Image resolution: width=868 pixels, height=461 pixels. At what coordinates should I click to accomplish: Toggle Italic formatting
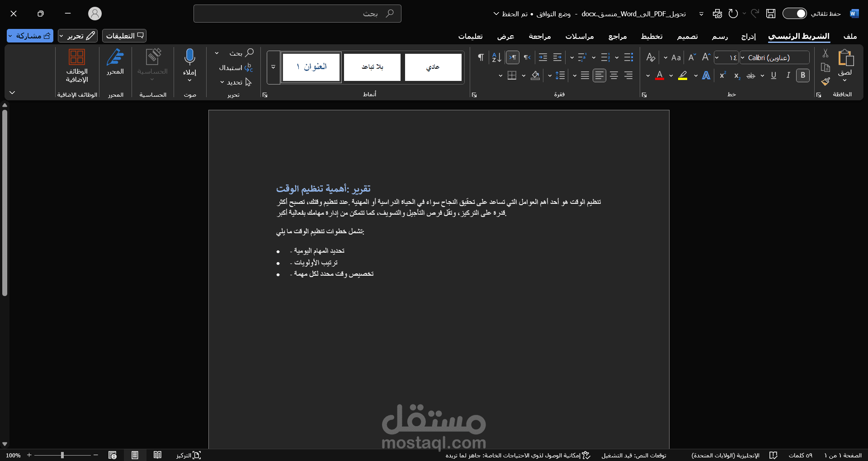tap(788, 75)
